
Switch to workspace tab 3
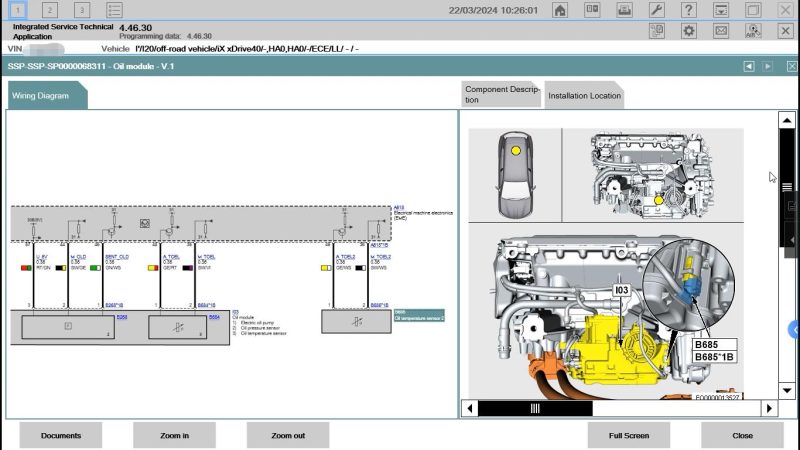point(82,10)
